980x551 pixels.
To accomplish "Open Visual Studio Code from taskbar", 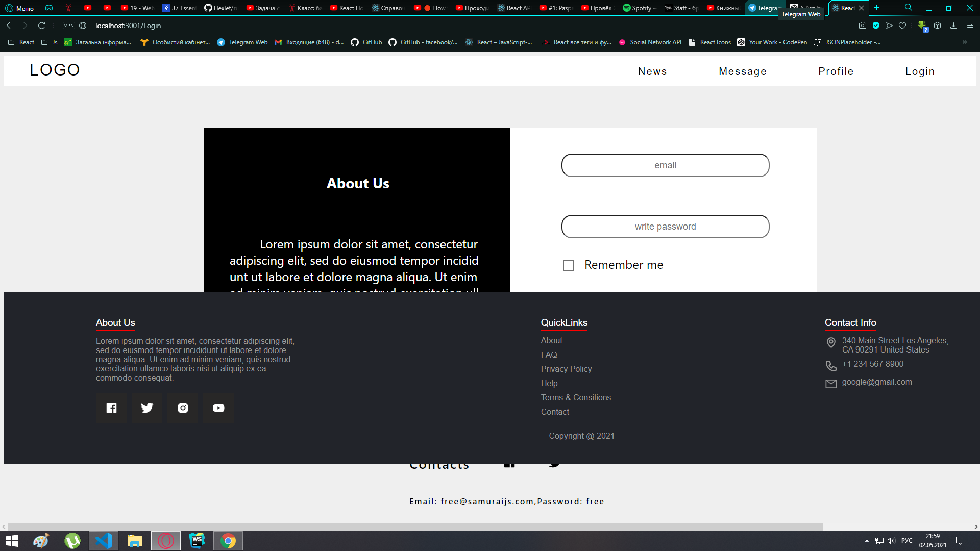I will (x=104, y=541).
